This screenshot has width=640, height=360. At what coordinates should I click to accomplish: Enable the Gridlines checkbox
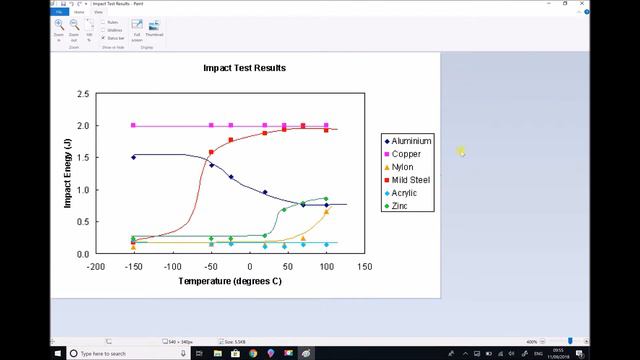pos(103,30)
